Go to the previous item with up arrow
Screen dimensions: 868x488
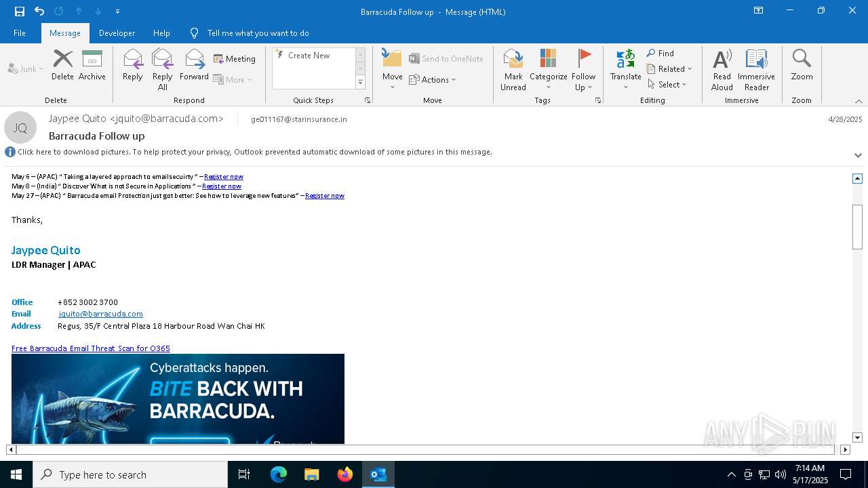point(79,11)
